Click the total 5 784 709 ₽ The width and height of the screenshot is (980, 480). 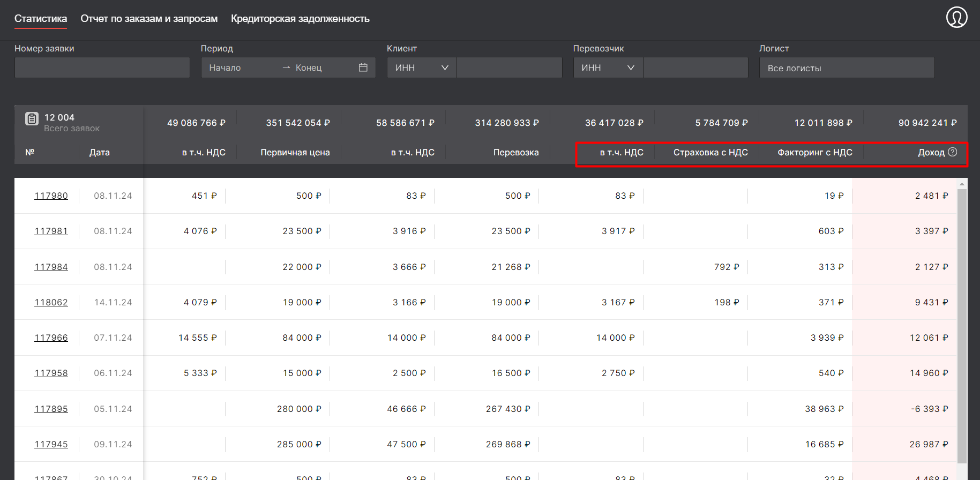pyautogui.click(x=721, y=123)
